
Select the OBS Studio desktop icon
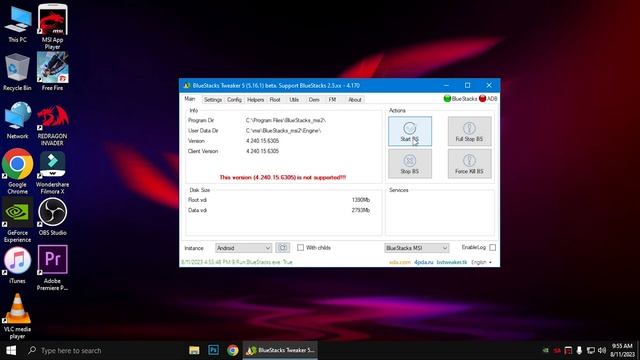52,217
